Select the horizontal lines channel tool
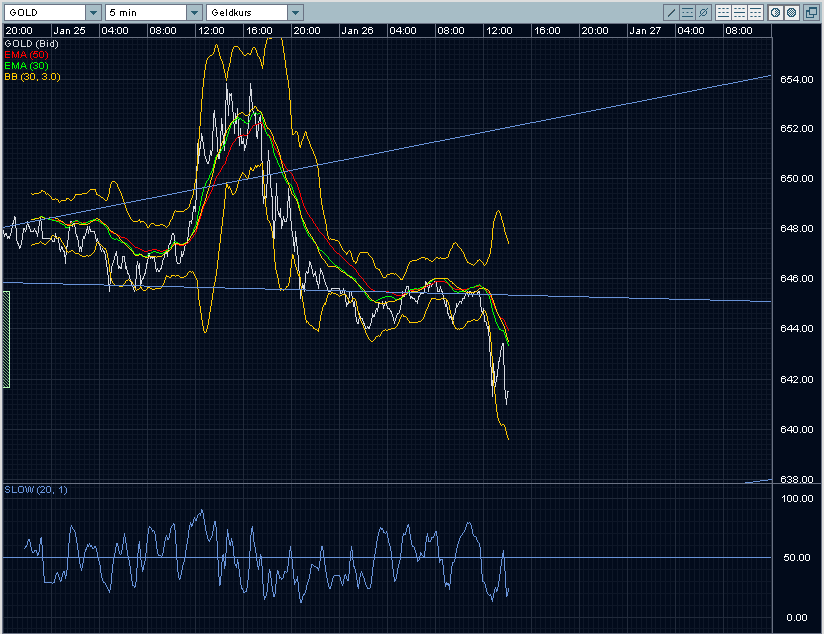 687,12
